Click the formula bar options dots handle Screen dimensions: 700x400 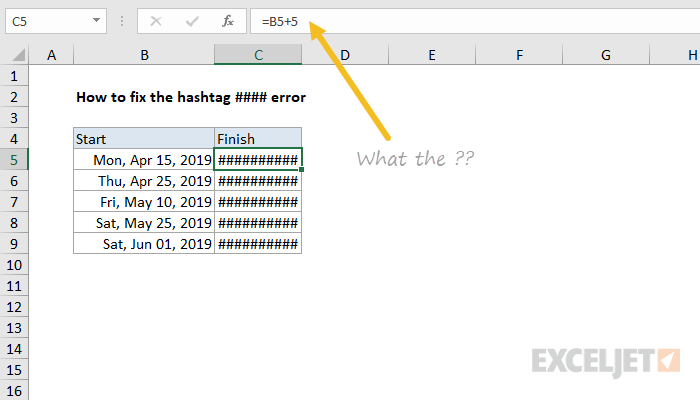122,21
